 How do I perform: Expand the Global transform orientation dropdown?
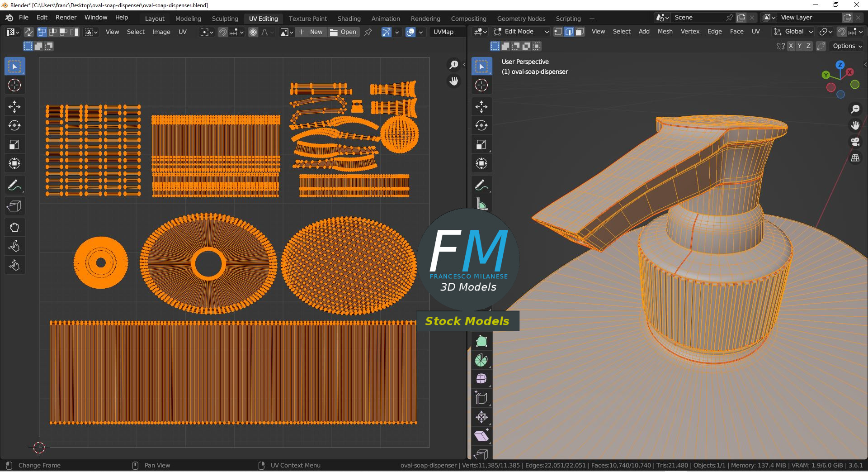[793, 32]
